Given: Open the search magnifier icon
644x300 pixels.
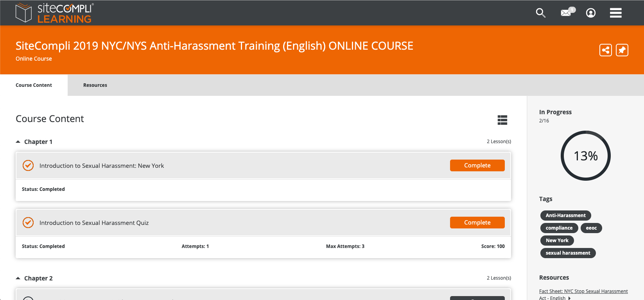Looking at the screenshot, I should coord(541,13).
